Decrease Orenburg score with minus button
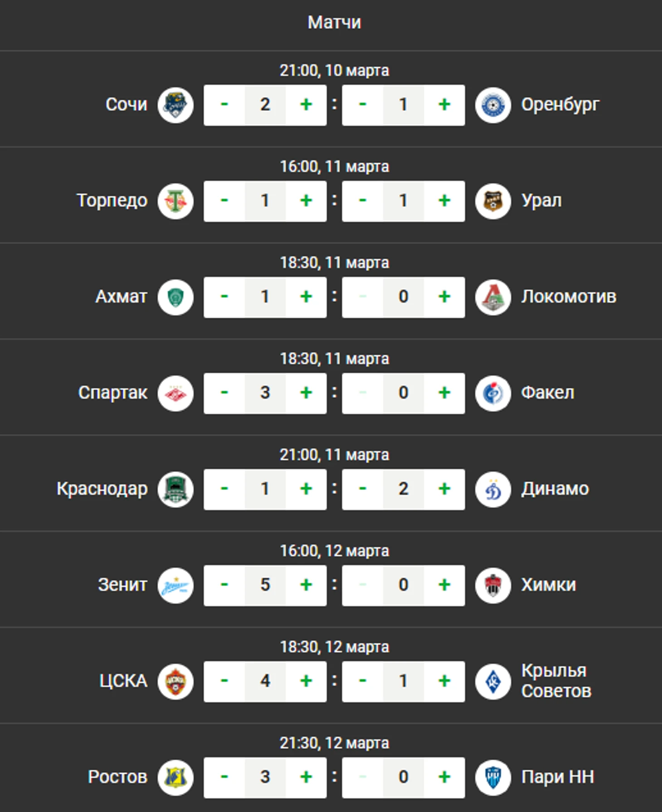 click(x=362, y=105)
